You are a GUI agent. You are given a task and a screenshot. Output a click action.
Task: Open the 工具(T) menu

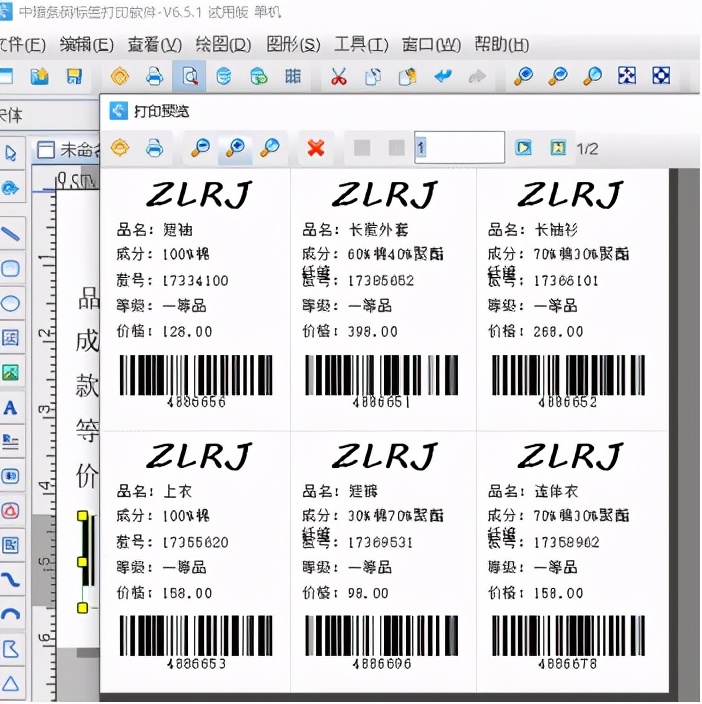click(361, 44)
